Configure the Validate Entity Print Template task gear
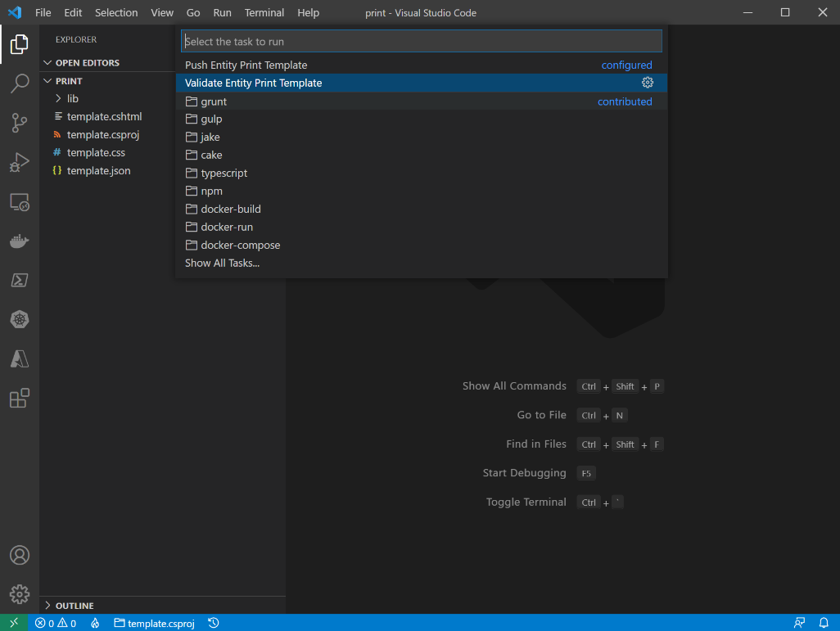 [x=648, y=83]
